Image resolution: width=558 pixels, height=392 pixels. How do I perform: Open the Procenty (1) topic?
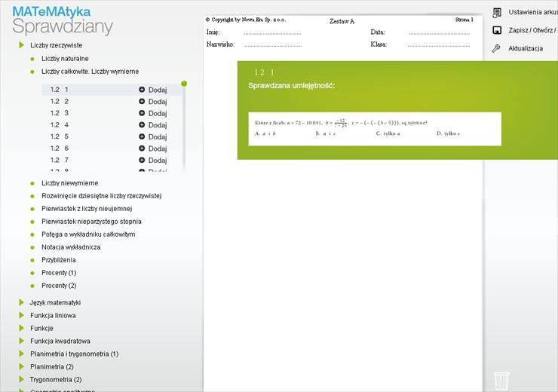pos(59,273)
